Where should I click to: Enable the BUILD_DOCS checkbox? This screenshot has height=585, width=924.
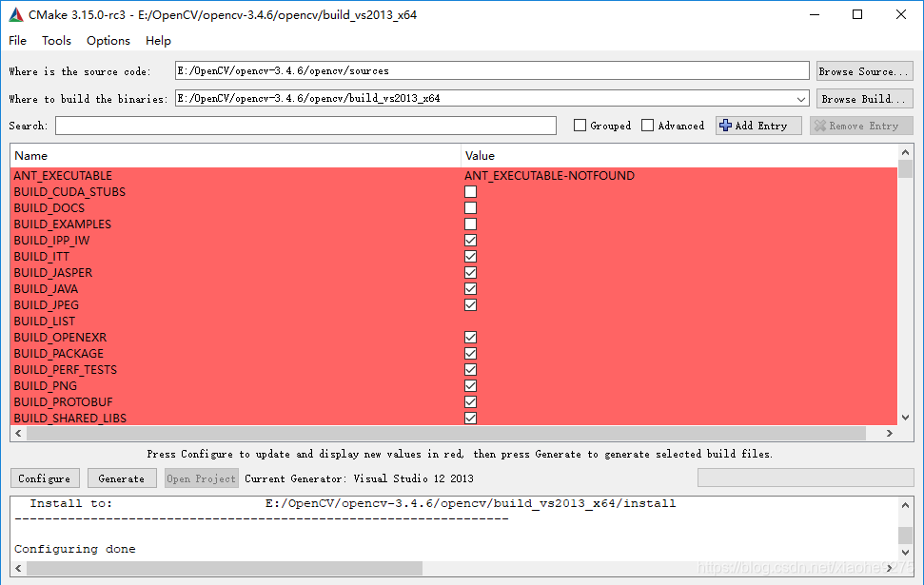tap(470, 208)
